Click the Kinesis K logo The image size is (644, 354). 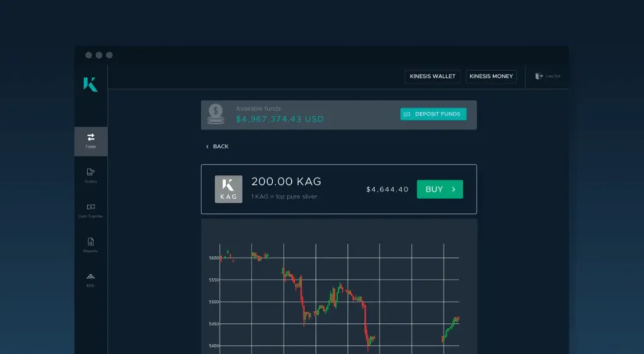(90, 84)
